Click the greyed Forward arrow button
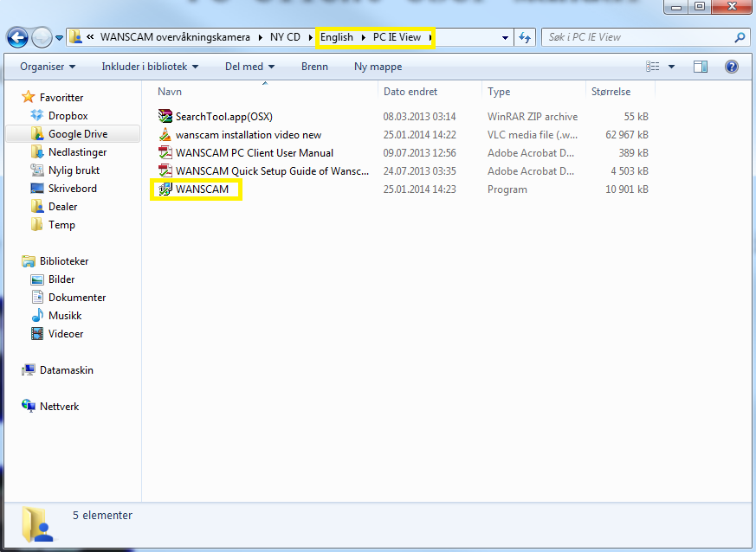 point(42,37)
